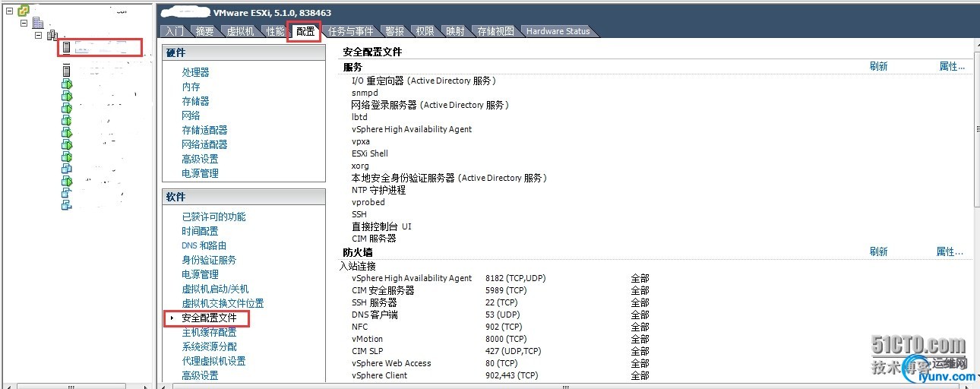The height and width of the screenshot is (389, 980).
Task: Open 时间配置 link
Action: click(x=200, y=231)
